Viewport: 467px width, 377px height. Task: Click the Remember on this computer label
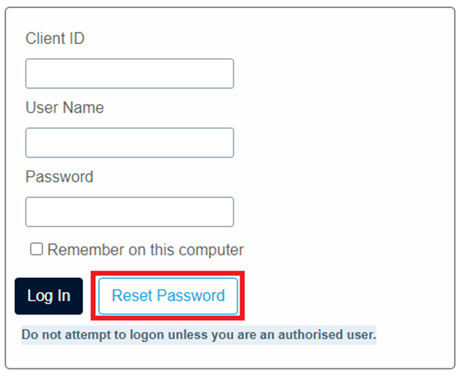pos(145,250)
